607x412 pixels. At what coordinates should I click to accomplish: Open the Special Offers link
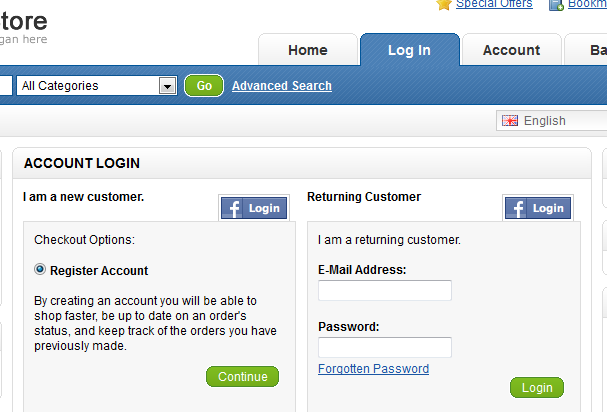[x=494, y=4]
